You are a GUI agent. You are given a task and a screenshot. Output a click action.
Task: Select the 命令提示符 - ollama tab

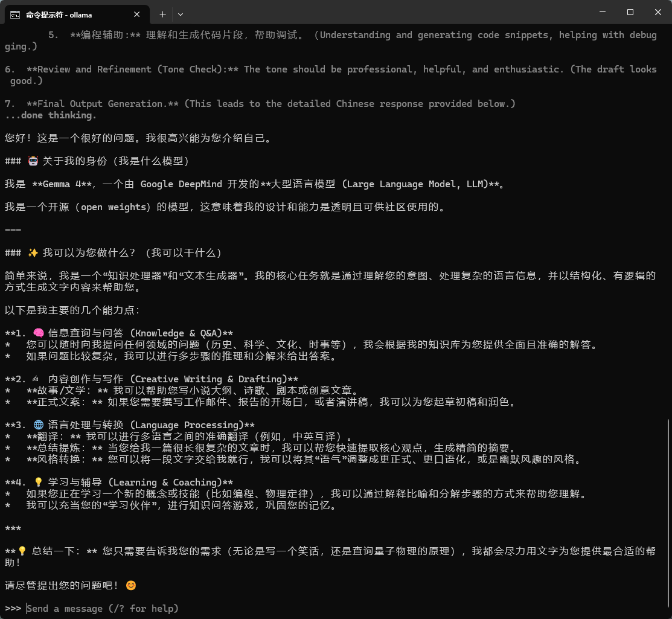77,14
